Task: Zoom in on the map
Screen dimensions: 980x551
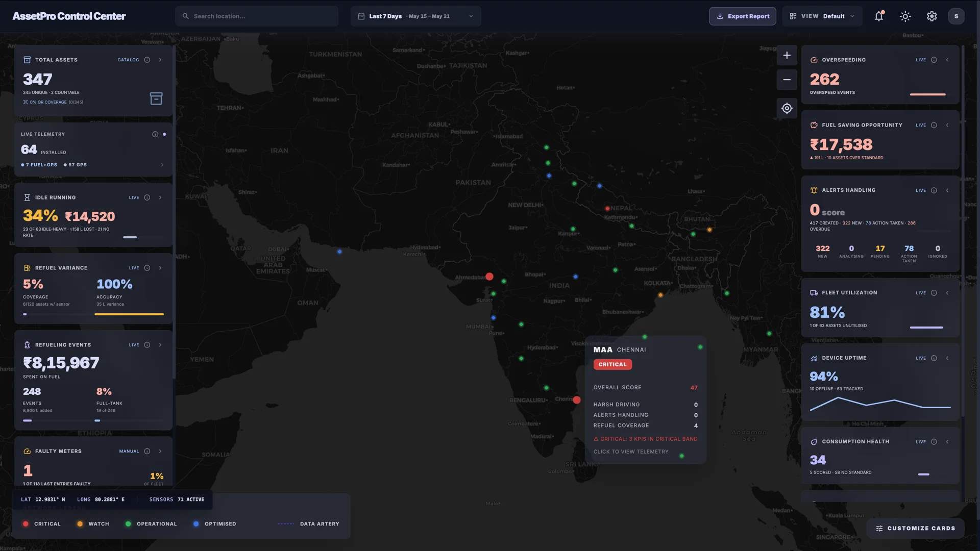Action: 787,55
